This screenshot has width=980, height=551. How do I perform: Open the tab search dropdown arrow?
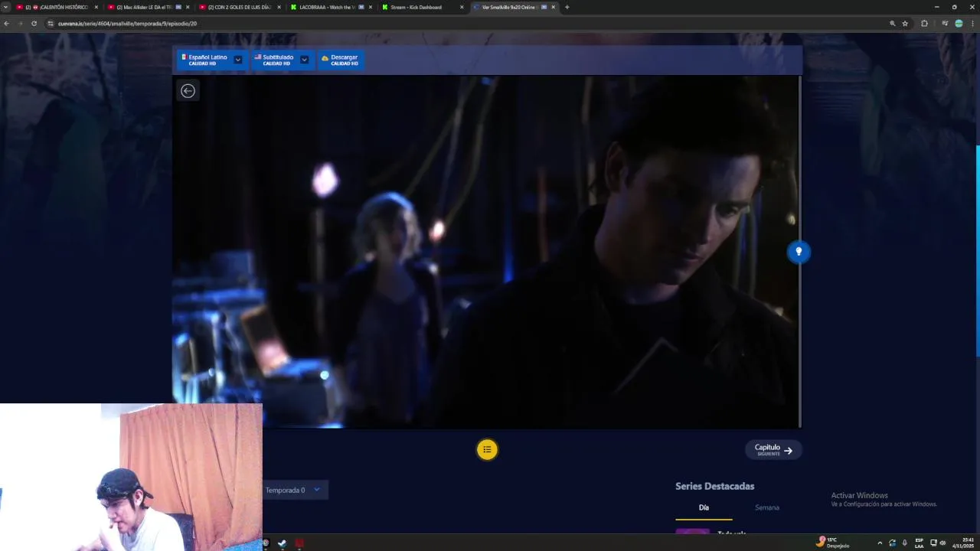pos(6,7)
